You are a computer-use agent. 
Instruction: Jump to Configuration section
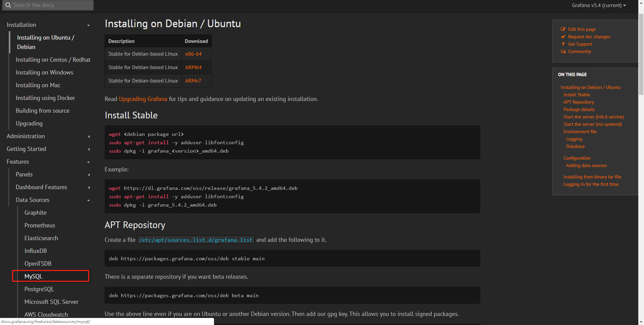[x=577, y=158]
